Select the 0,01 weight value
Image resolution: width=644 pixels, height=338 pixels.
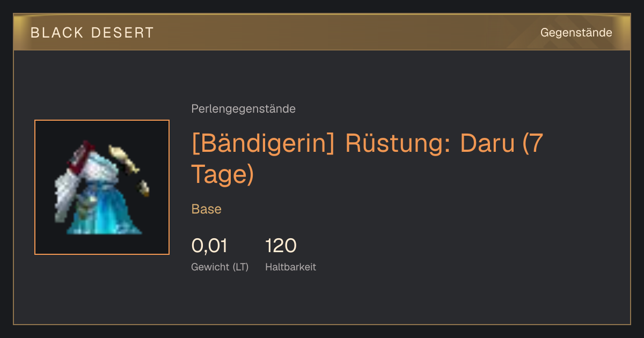click(209, 246)
